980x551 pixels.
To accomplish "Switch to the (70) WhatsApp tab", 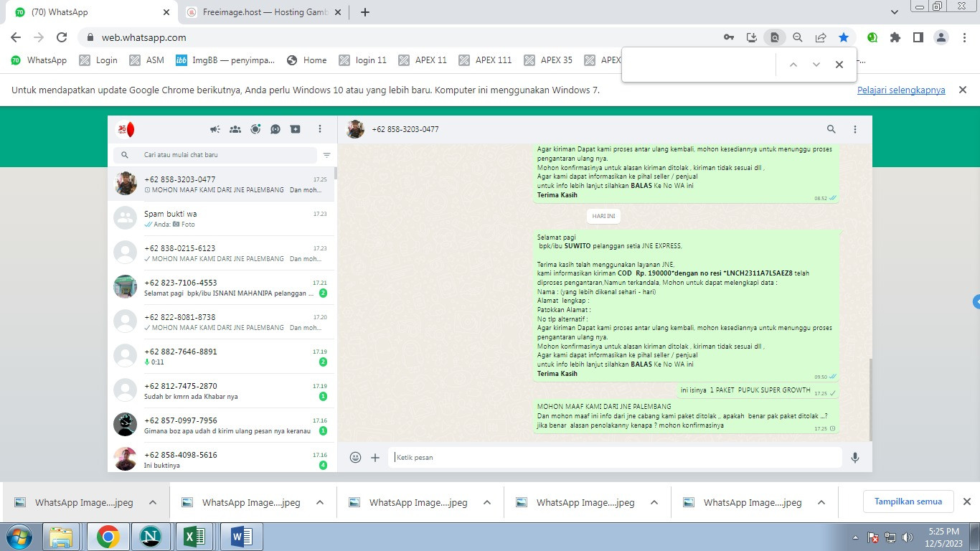I will 93,12.
